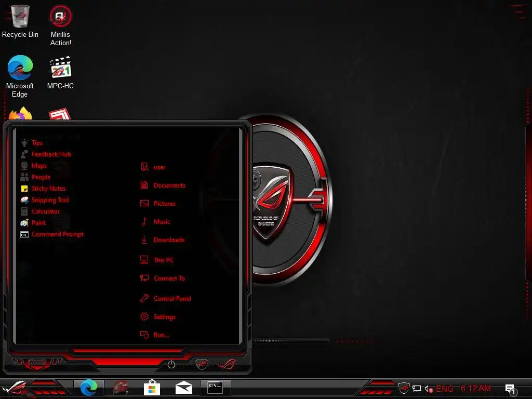The height and width of the screenshot is (399, 532).
Task: Click the ROG shield system tray icon
Action: (404, 388)
